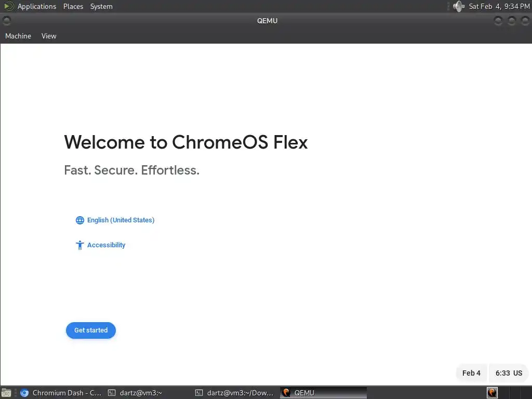Click the terminal icon next to dartz@vm3:~/Dow...
This screenshot has height=399, width=532.
click(x=199, y=393)
